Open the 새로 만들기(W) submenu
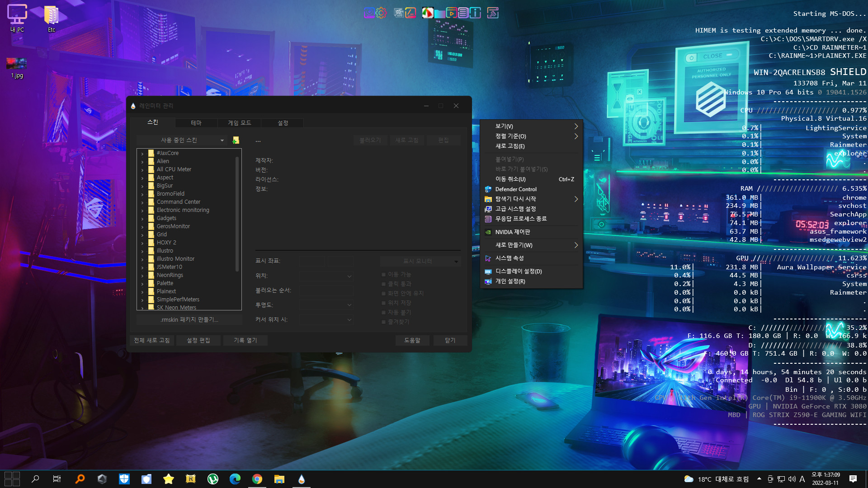 pyautogui.click(x=531, y=245)
